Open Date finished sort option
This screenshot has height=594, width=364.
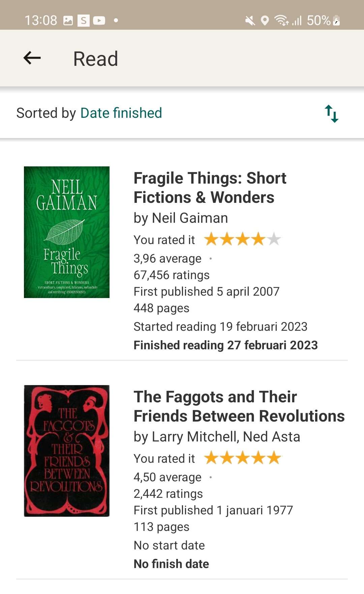[x=121, y=113]
